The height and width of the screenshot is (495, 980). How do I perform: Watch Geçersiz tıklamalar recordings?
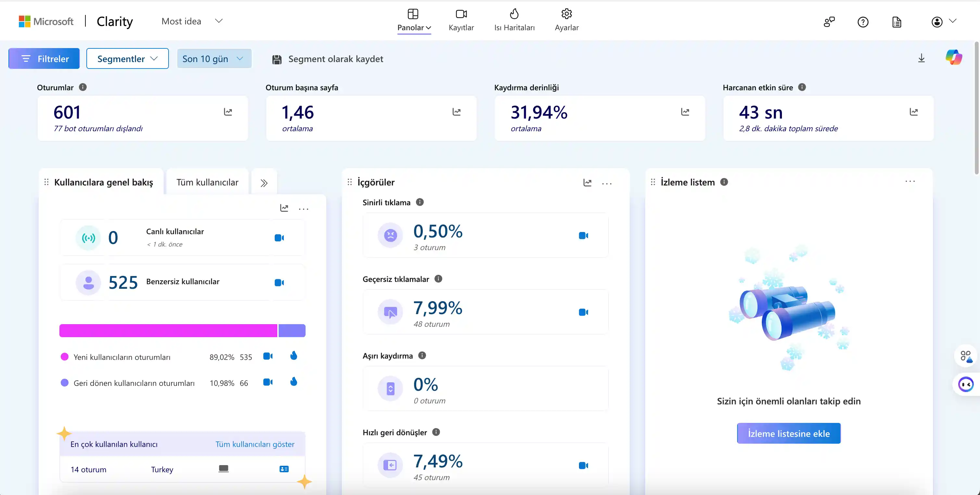584,312
